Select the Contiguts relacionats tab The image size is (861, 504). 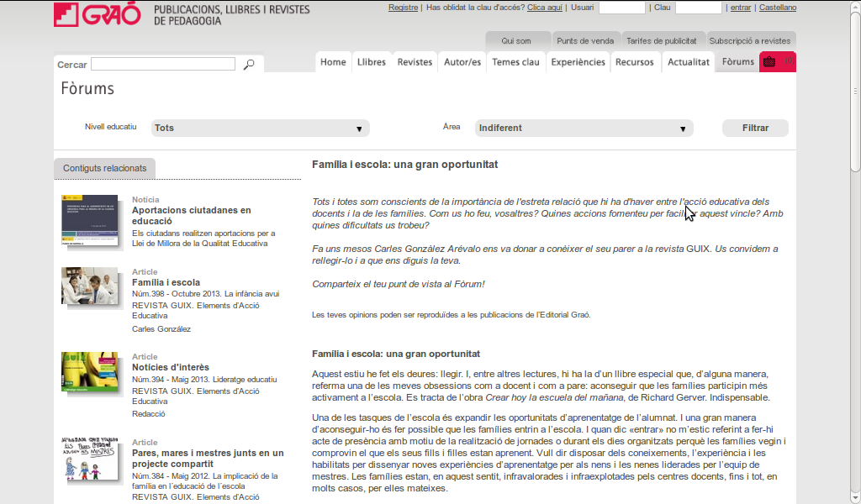pyautogui.click(x=104, y=168)
